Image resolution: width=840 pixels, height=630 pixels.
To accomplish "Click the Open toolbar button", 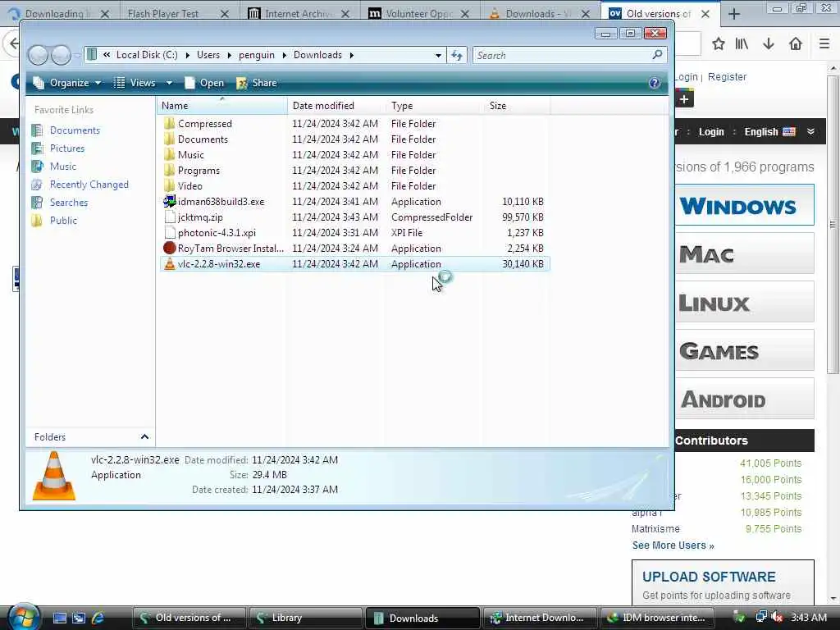I will tap(204, 83).
